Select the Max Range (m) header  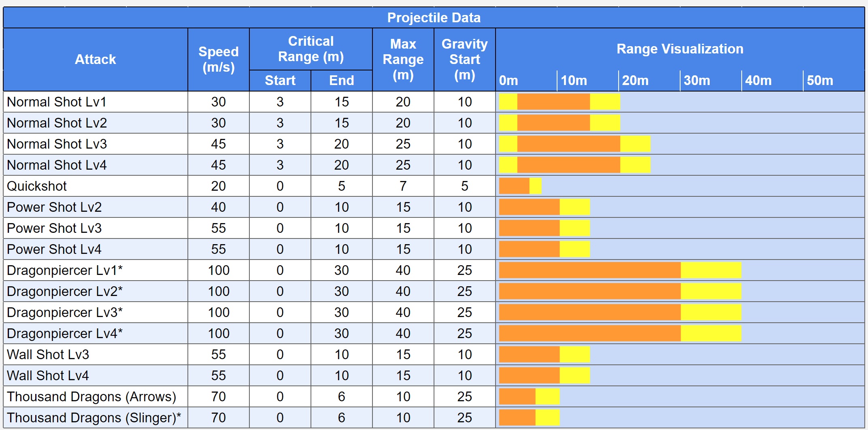coord(403,60)
